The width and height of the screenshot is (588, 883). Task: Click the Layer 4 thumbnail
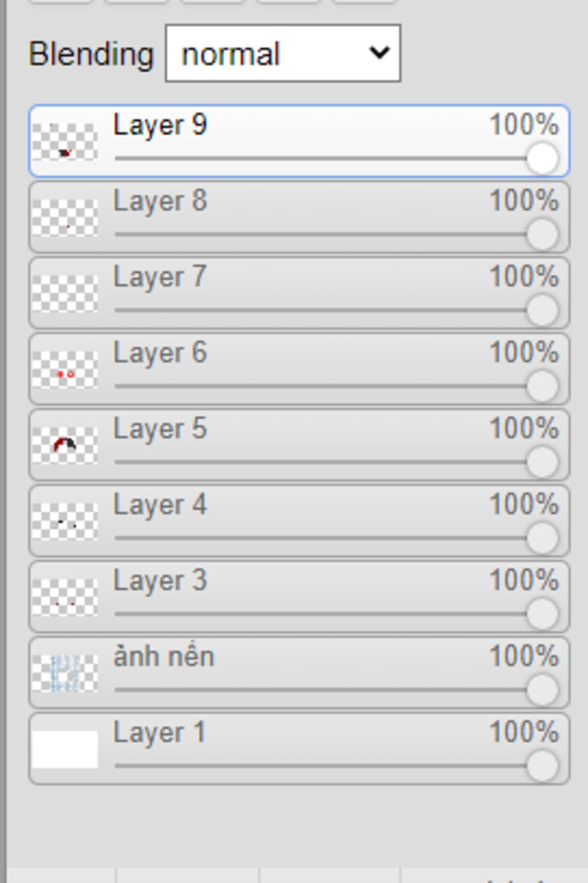click(x=65, y=521)
